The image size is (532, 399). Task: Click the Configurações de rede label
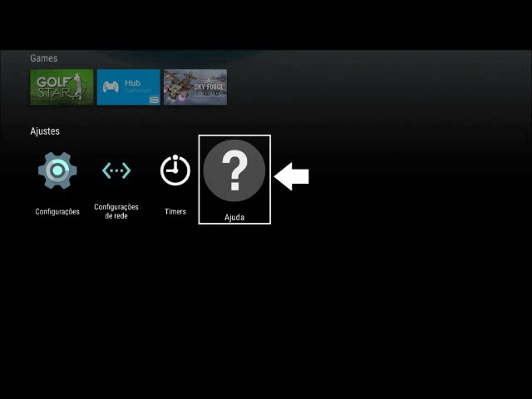pos(116,211)
